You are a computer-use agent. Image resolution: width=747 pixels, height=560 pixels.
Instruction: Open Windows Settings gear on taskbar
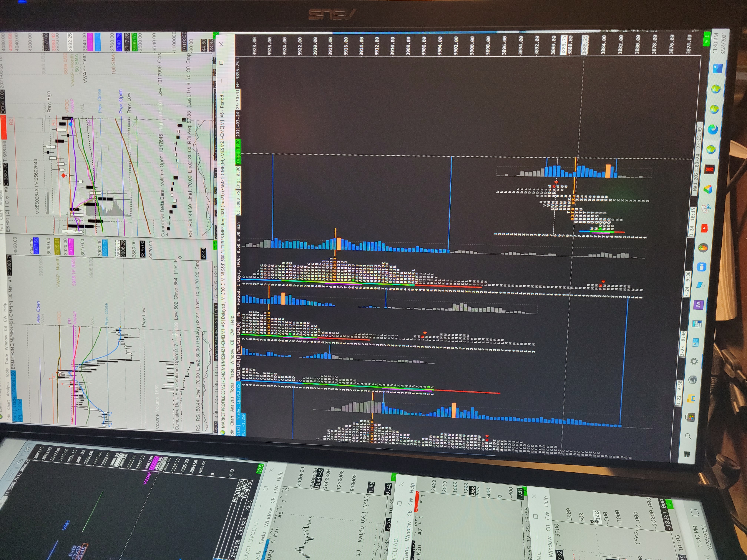point(694,361)
